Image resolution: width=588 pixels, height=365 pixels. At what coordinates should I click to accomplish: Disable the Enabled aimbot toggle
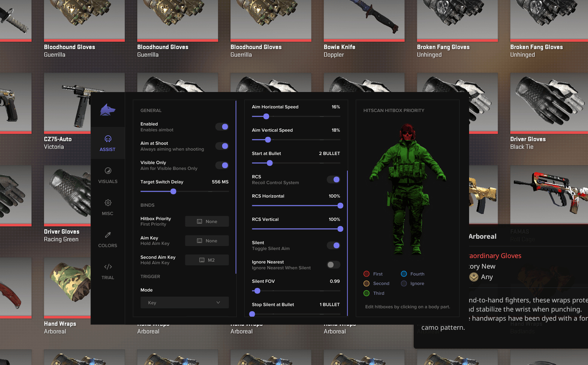tap(222, 127)
